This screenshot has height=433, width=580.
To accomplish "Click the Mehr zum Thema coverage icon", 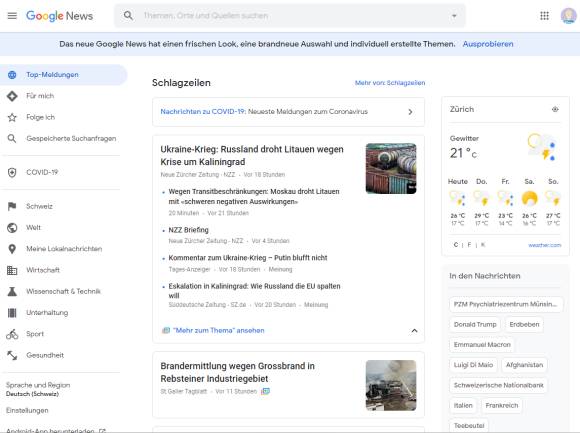I will [166, 330].
